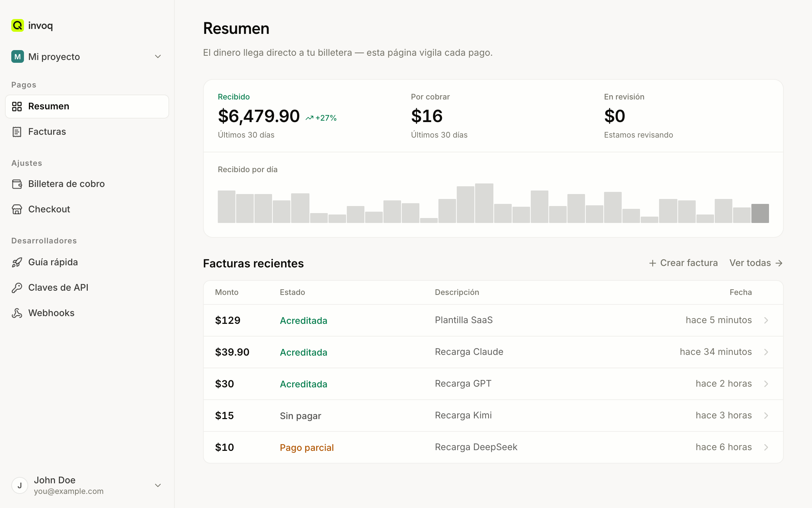Expand the Mi proyecto project switcher
The image size is (812, 508).
tap(158, 56)
